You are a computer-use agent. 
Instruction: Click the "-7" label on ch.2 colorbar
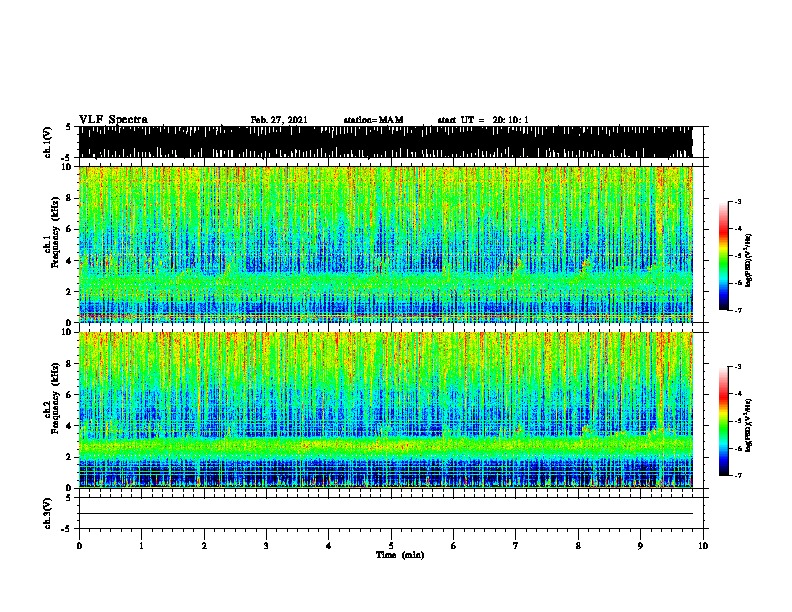pos(737,476)
